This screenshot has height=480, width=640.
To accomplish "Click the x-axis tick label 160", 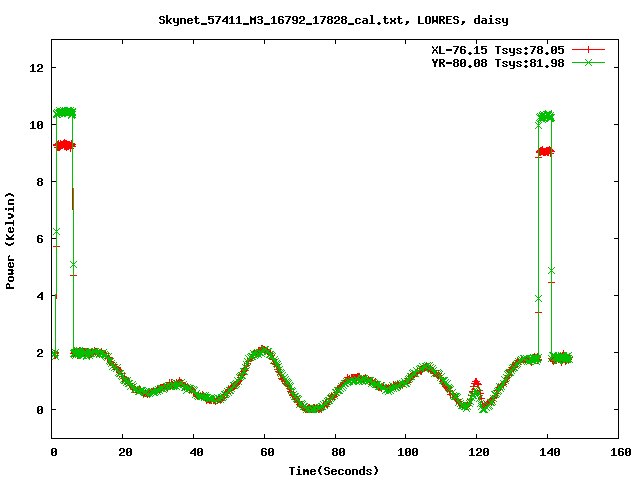I will coord(618,453).
